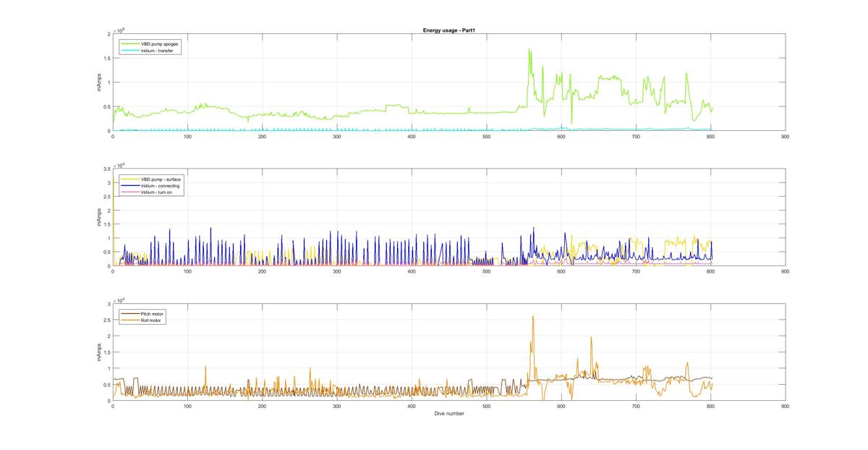Click "mAmps" label of the middle plot
The width and height of the screenshot is (868, 450).
99,218
